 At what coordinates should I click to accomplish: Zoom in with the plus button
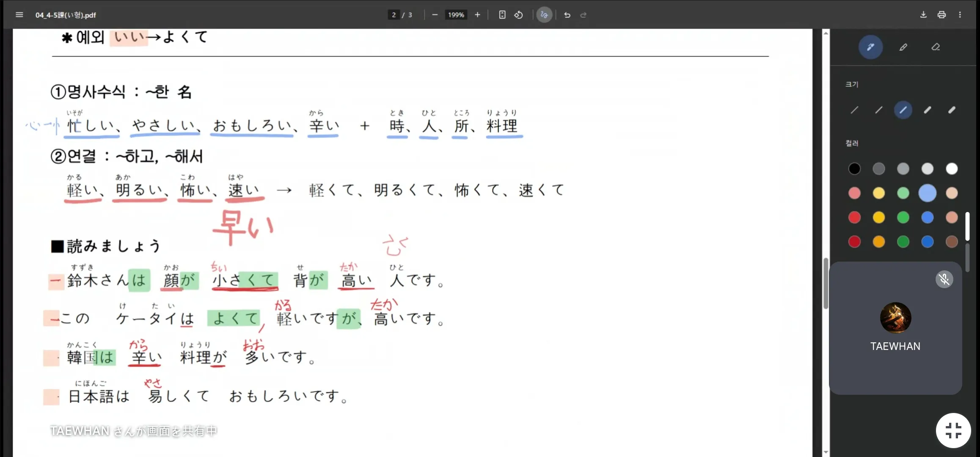point(477,15)
